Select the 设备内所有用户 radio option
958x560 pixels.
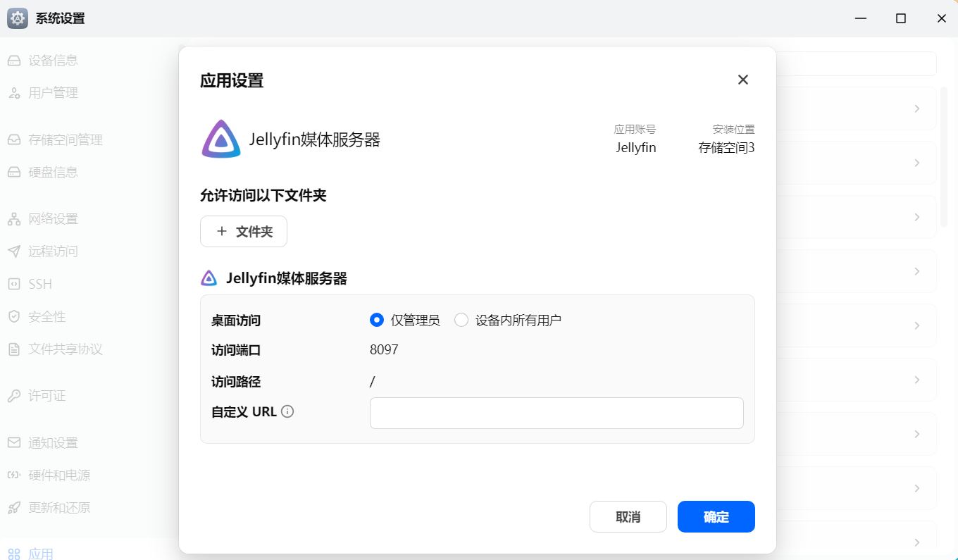(x=461, y=321)
